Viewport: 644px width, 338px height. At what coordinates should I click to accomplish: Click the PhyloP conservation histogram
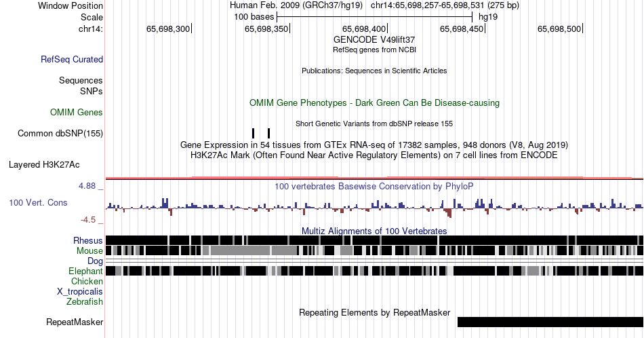pos(374,208)
